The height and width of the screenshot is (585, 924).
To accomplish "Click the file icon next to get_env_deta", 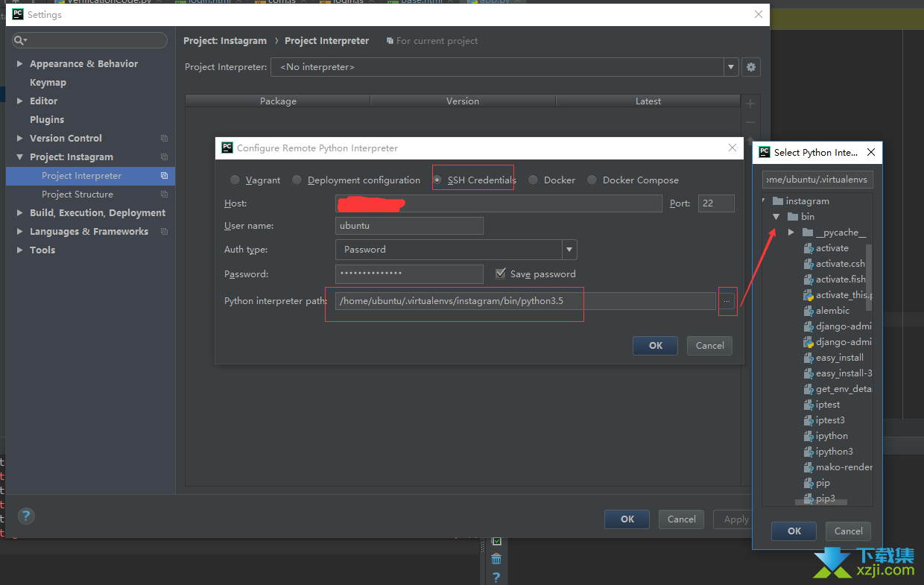I will [808, 389].
